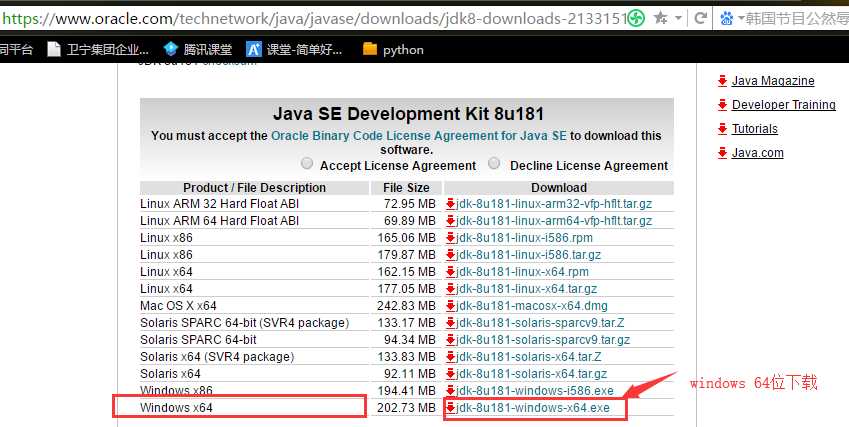The width and height of the screenshot is (849, 427).
Task: Click red download arrow beside linux-i586.rpm
Action: (450, 238)
